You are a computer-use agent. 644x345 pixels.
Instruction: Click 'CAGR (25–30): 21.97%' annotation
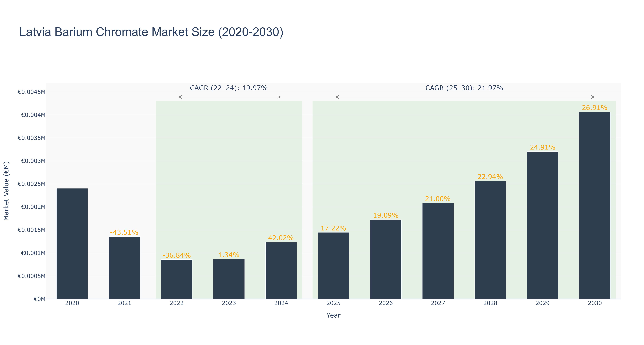464,88
